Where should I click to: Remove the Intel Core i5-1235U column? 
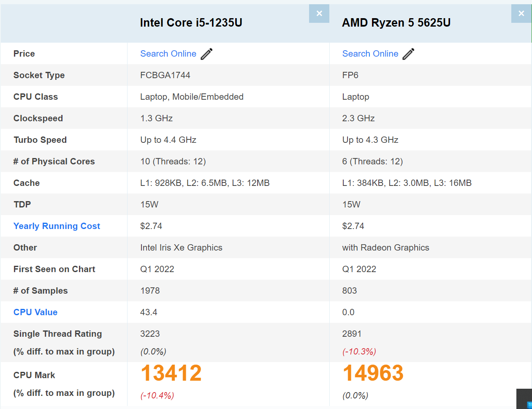tap(319, 14)
